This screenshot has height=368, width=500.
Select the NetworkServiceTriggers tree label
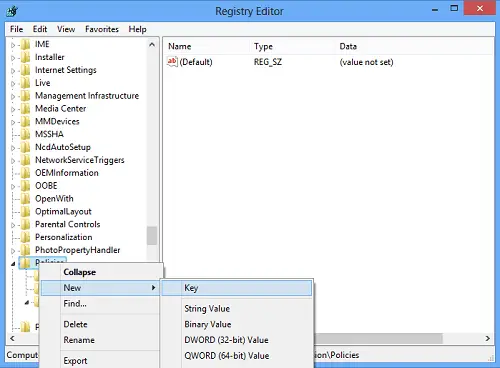click(x=80, y=160)
